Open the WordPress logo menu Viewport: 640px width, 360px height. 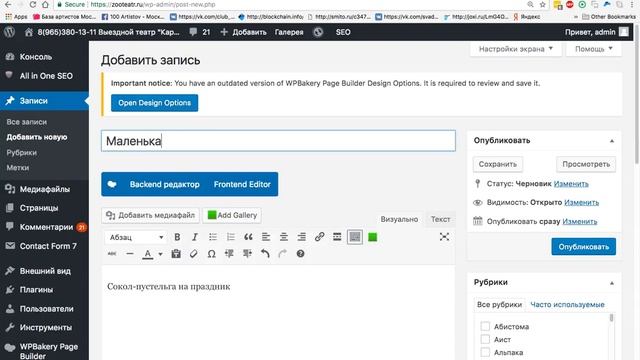[10, 32]
